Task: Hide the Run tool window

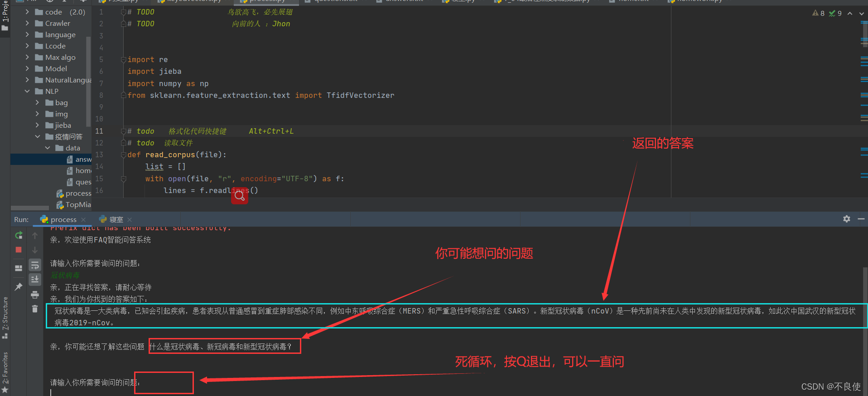Action: pyautogui.click(x=861, y=219)
